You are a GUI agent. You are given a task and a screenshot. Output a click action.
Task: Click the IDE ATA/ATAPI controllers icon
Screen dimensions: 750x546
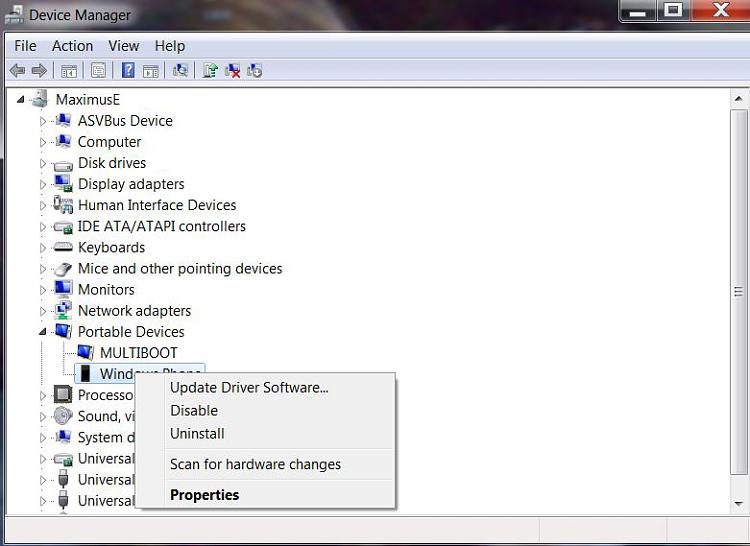pyautogui.click(x=63, y=227)
